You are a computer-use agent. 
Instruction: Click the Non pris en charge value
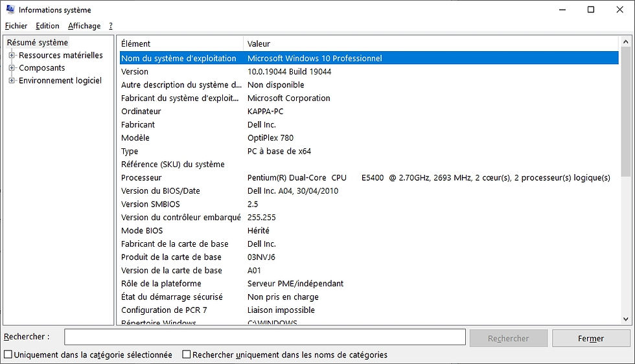pos(283,297)
